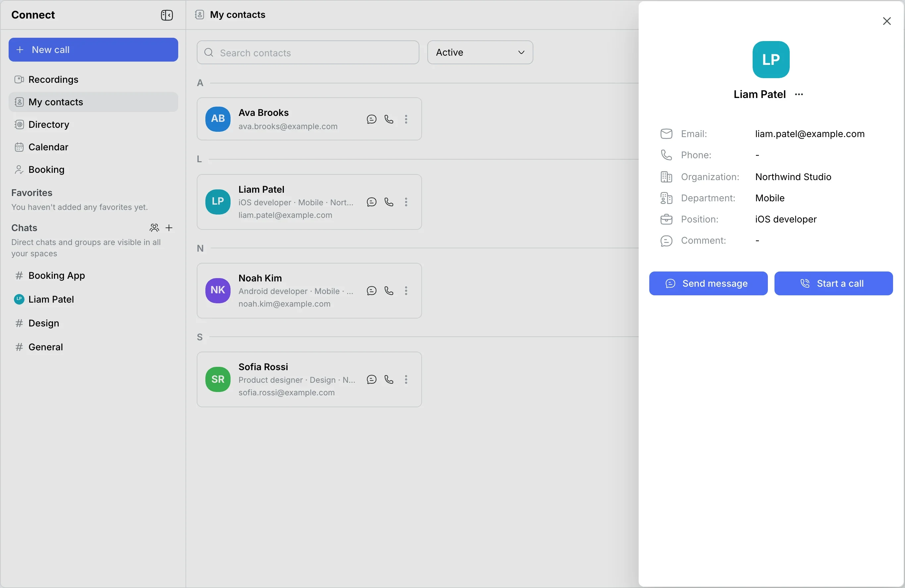Open the Design channel
905x588 pixels.
pos(93,323)
